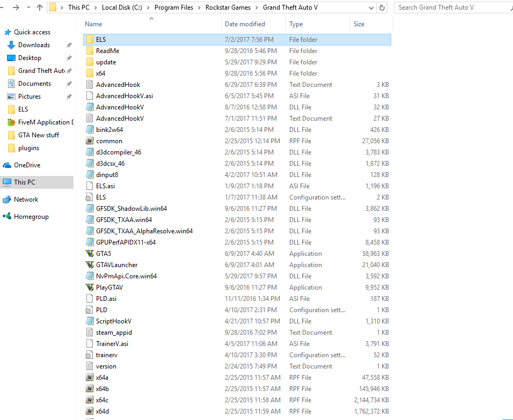Select TrainerV.asi file icon
The image size is (513, 420).
90,344
